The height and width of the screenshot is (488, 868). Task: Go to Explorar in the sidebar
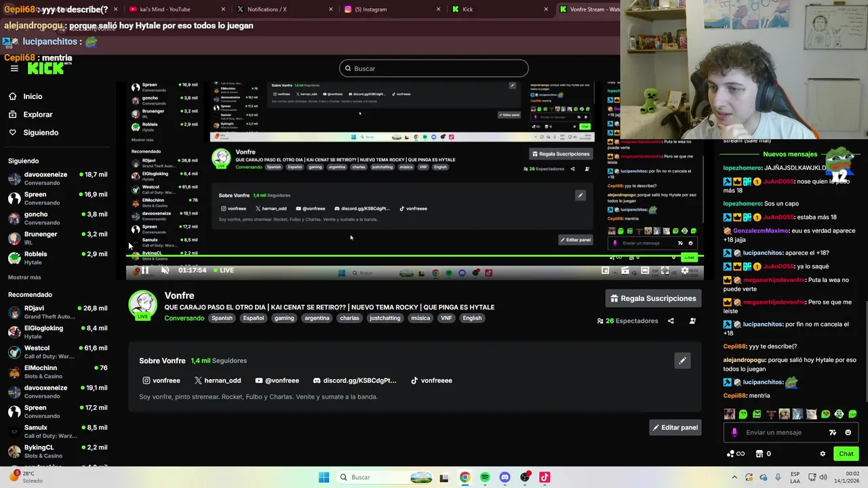(x=38, y=115)
